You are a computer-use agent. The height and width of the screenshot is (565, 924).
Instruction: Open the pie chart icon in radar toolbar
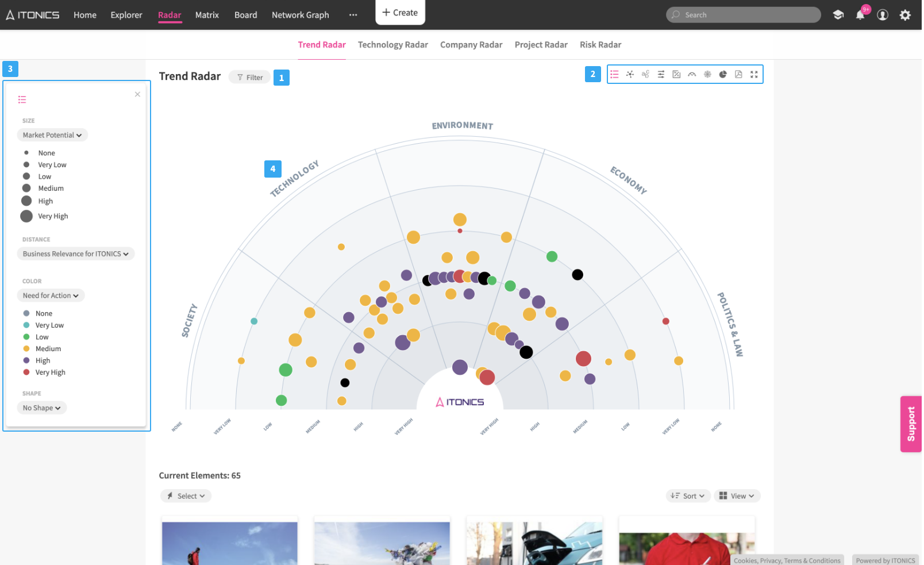(x=723, y=74)
